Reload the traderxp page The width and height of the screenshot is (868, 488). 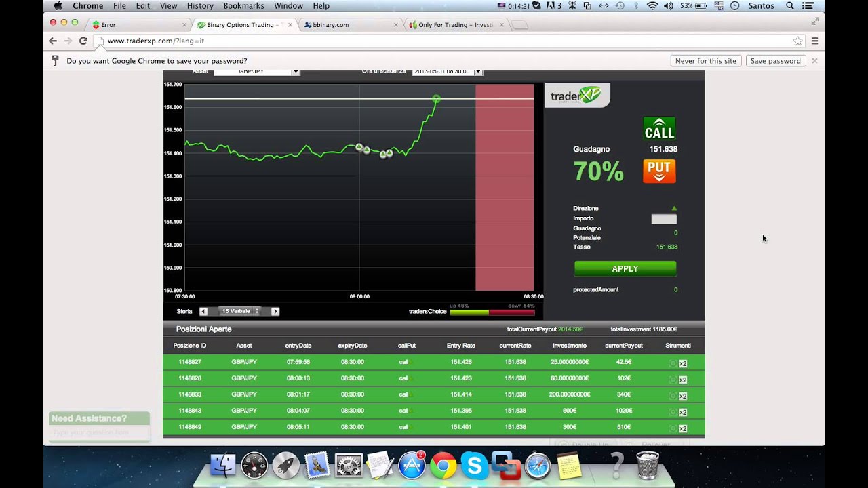point(83,41)
